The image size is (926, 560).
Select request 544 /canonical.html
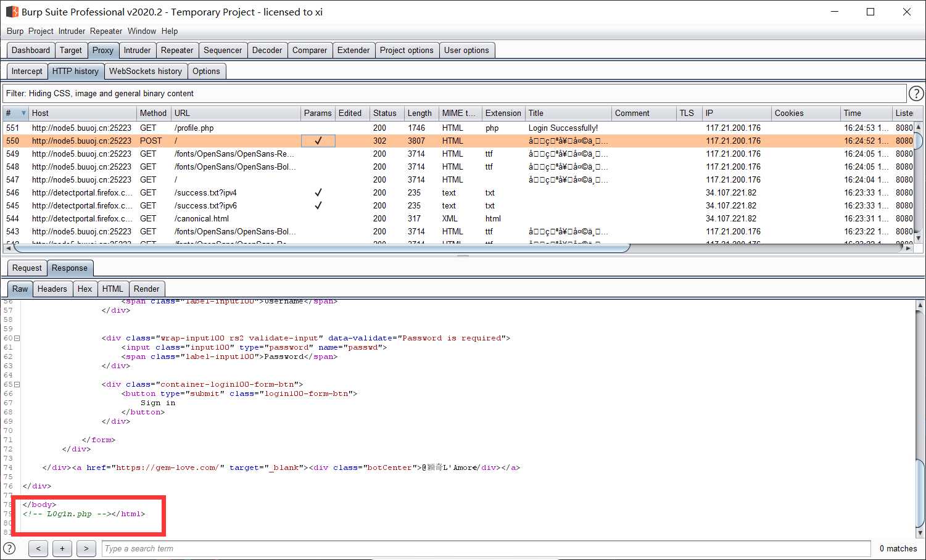[x=459, y=218]
